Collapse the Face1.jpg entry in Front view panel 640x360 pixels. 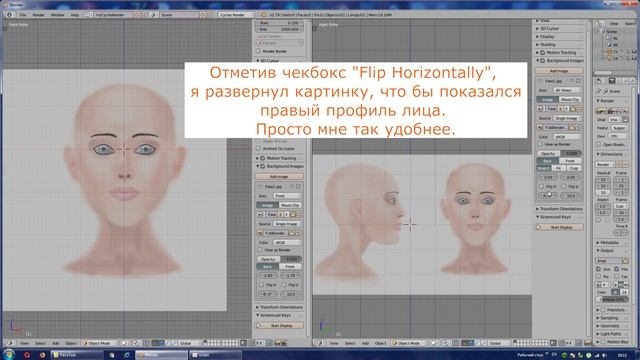260,187
